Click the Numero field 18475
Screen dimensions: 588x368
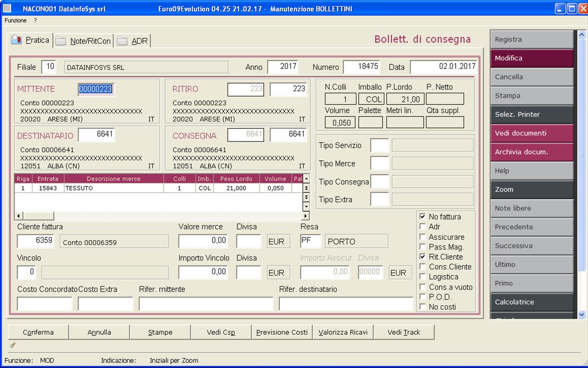tap(362, 67)
